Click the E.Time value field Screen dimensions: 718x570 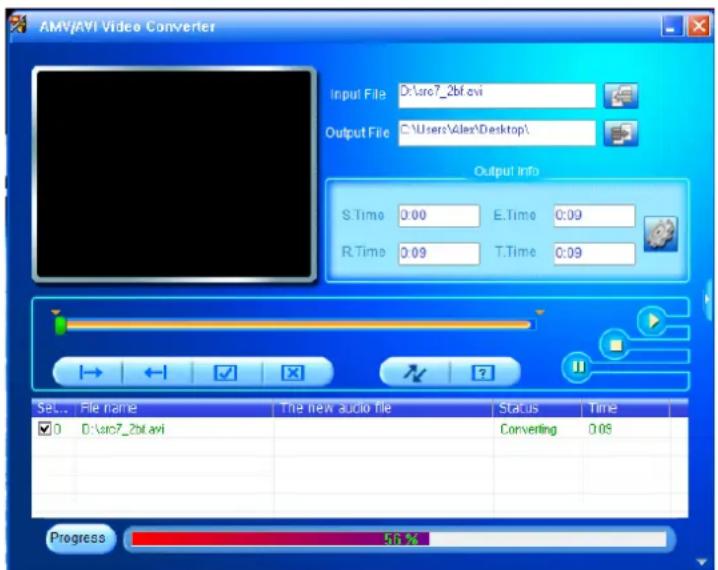[x=594, y=216]
